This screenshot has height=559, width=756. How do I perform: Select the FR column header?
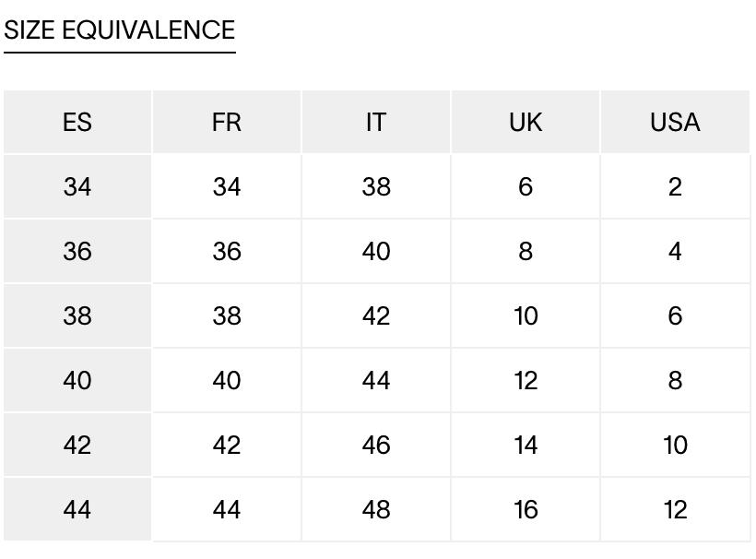[x=227, y=122]
